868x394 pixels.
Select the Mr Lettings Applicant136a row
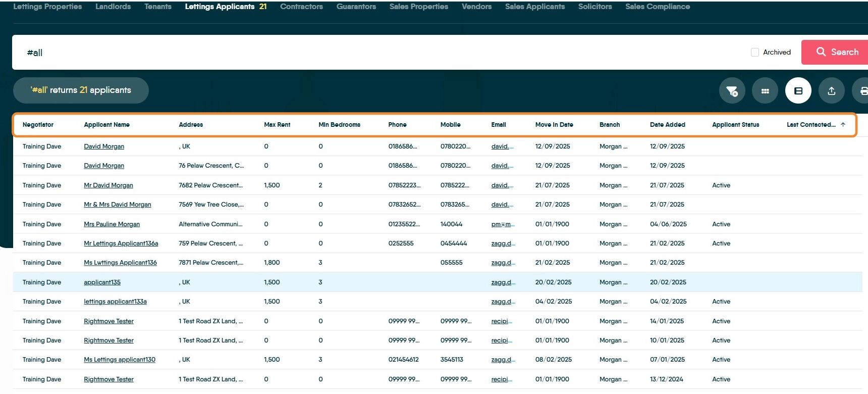(438, 243)
